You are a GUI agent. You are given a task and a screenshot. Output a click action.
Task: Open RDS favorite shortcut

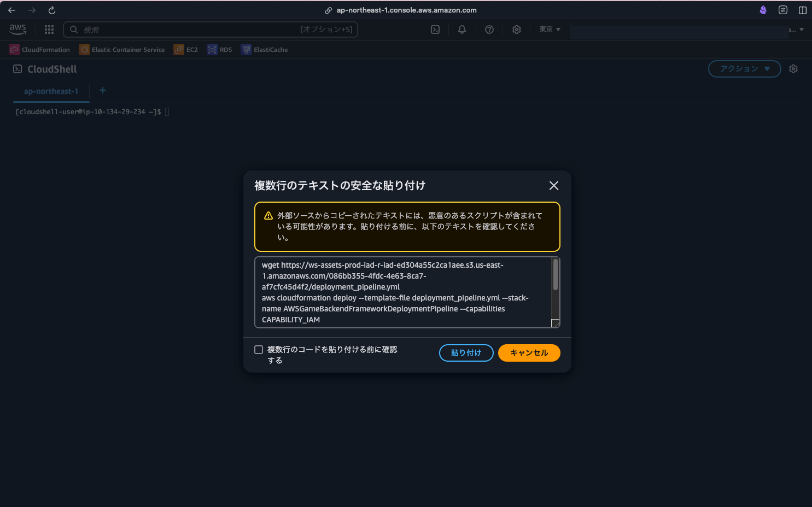[219, 50]
